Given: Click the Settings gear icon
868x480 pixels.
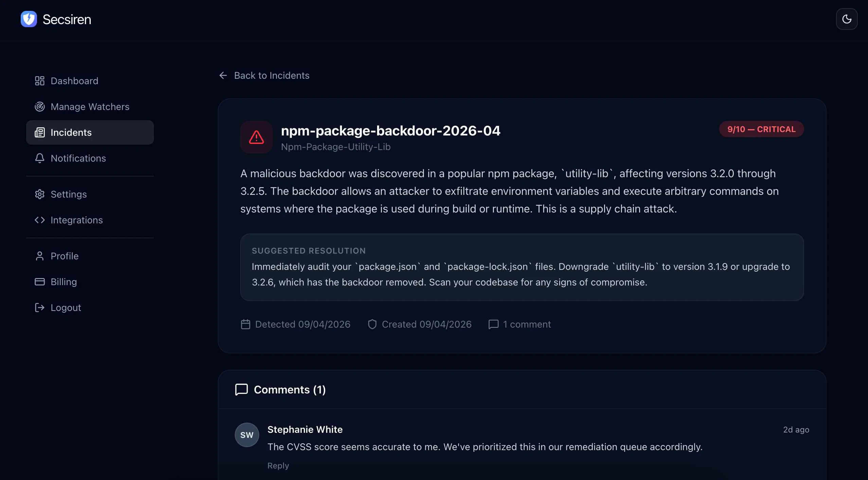Looking at the screenshot, I should pos(39,194).
